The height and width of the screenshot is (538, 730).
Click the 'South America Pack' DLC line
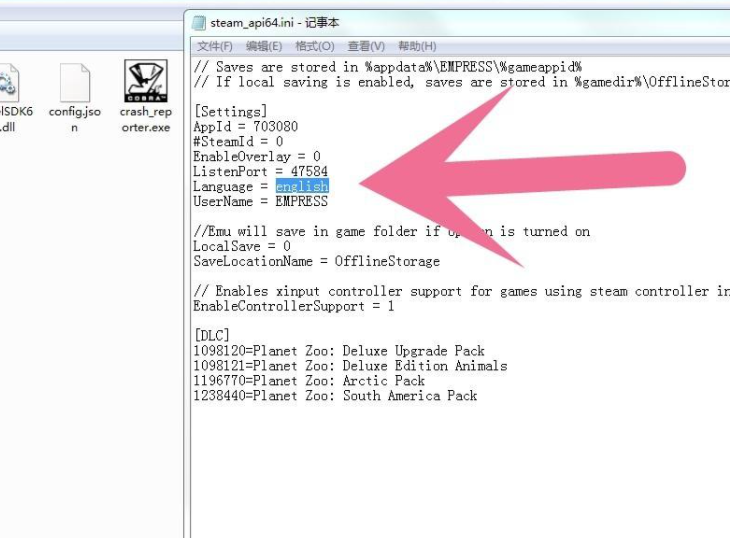pos(335,395)
